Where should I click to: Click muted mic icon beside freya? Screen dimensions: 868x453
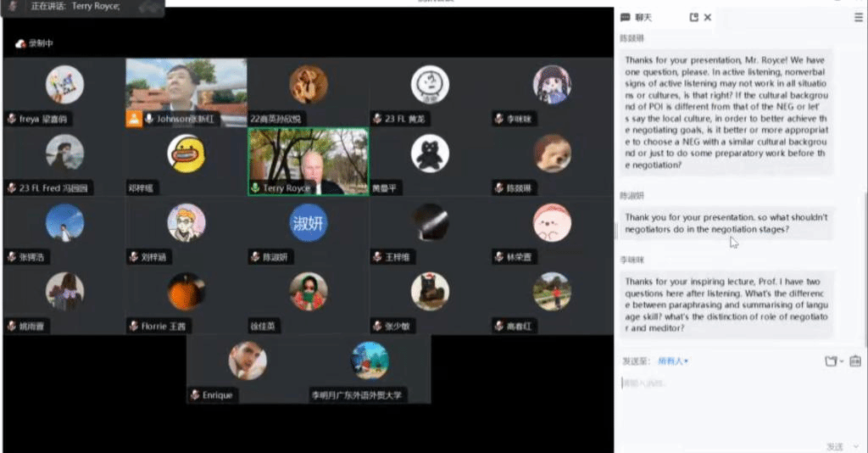click(x=11, y=120)
